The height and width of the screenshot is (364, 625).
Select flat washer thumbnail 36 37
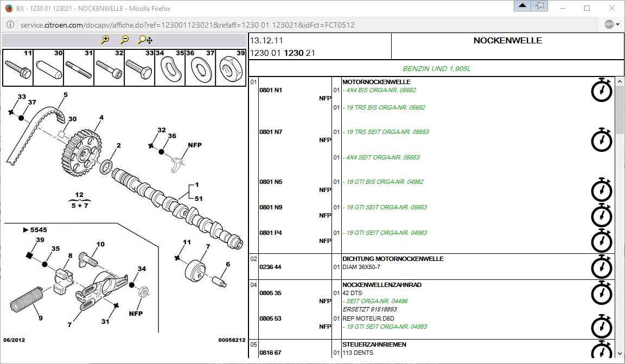(x=201, y=68)
